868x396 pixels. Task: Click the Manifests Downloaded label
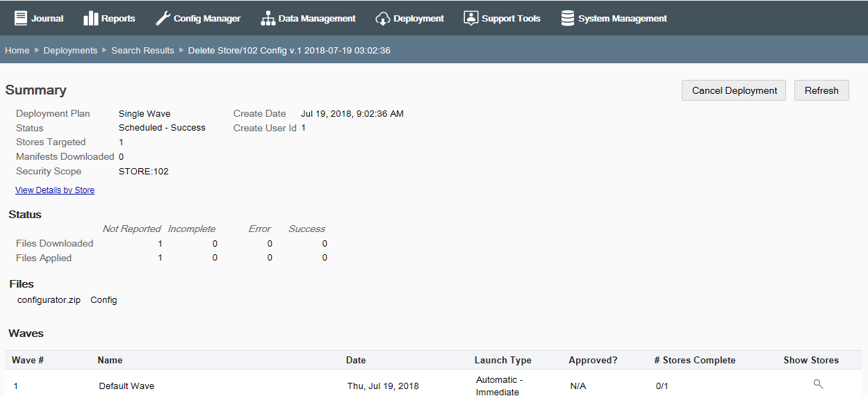[x=65, y=156]
